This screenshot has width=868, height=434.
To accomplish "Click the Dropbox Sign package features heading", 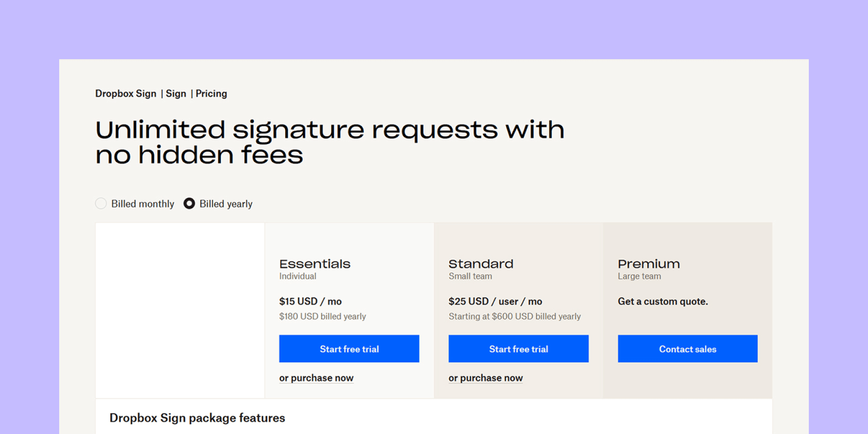I will [x=197, y=418].
